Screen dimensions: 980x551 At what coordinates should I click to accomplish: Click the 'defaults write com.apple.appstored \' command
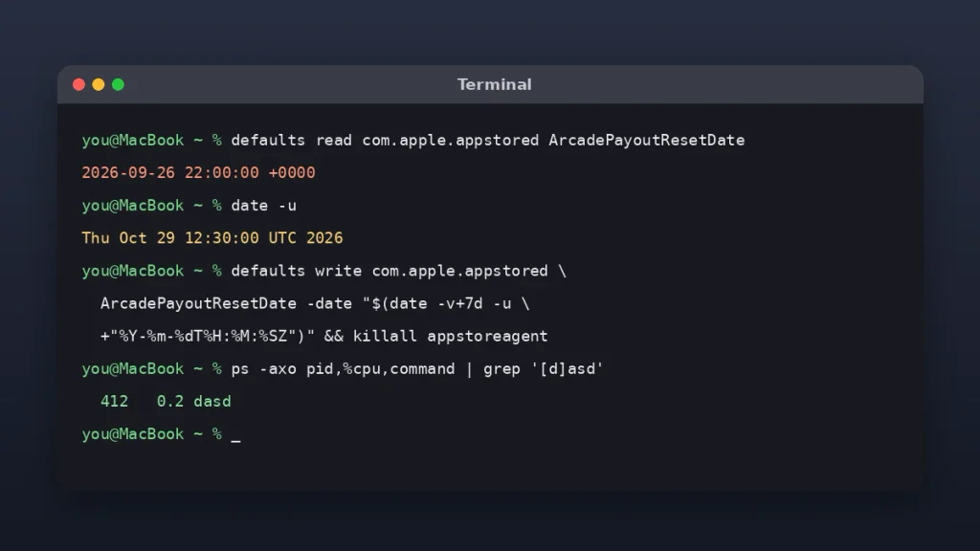coord(399,271)
